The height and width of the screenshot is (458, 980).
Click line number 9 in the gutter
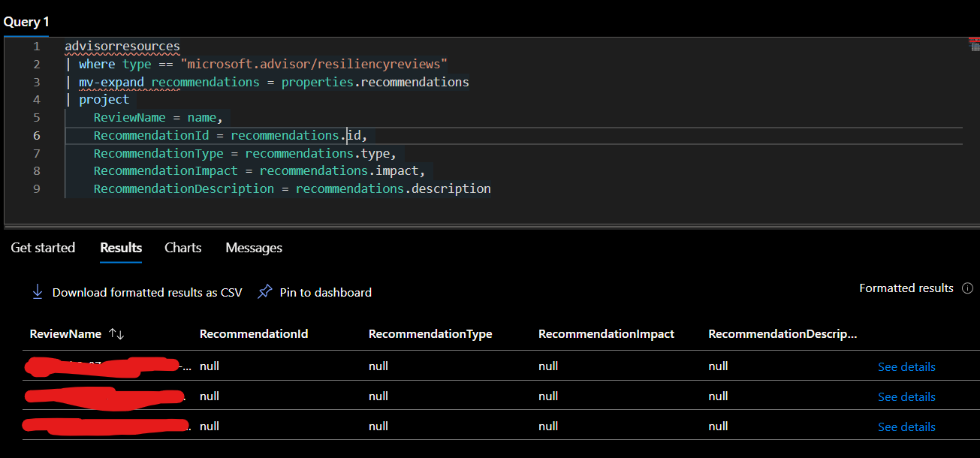coord(36,189)
